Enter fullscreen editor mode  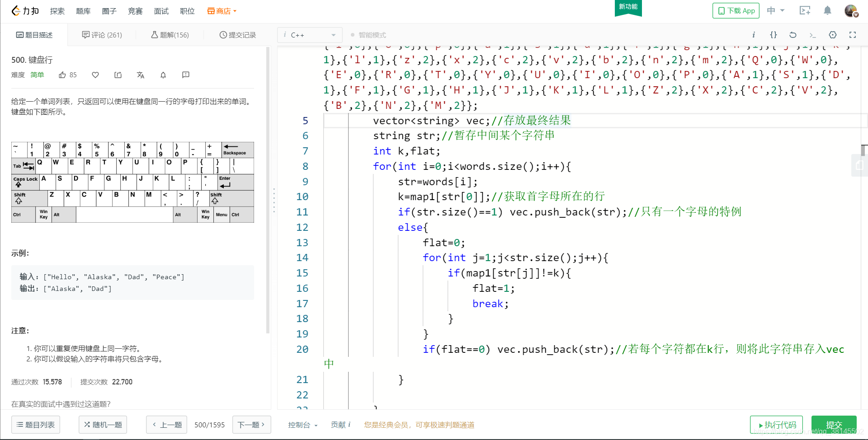853,35
